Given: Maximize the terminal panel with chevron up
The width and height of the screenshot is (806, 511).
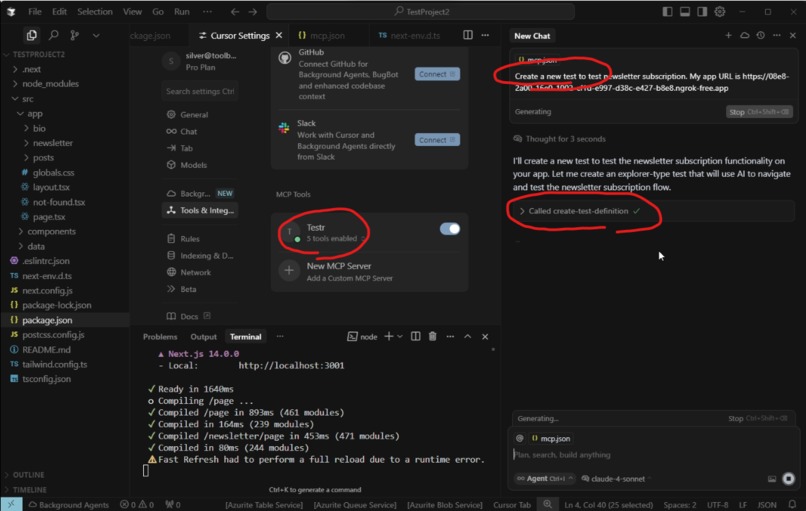Looking at the screenshot, I should [x=467, y=336].
